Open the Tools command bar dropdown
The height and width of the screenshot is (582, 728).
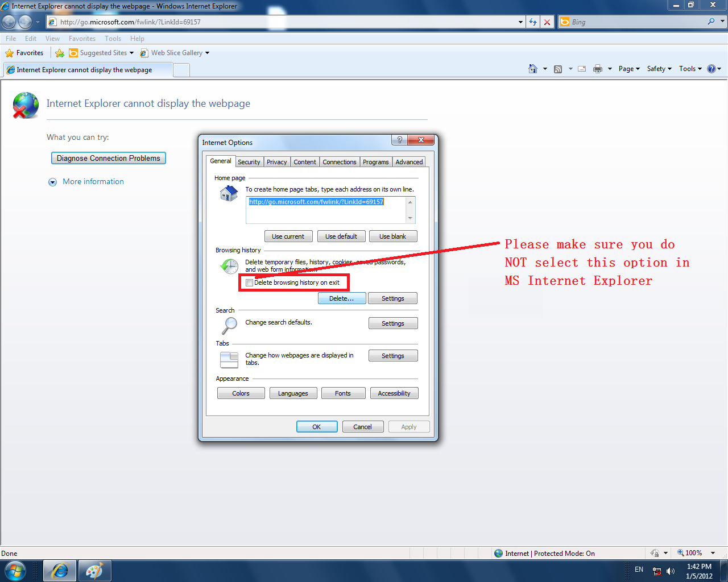coord(690,69)
